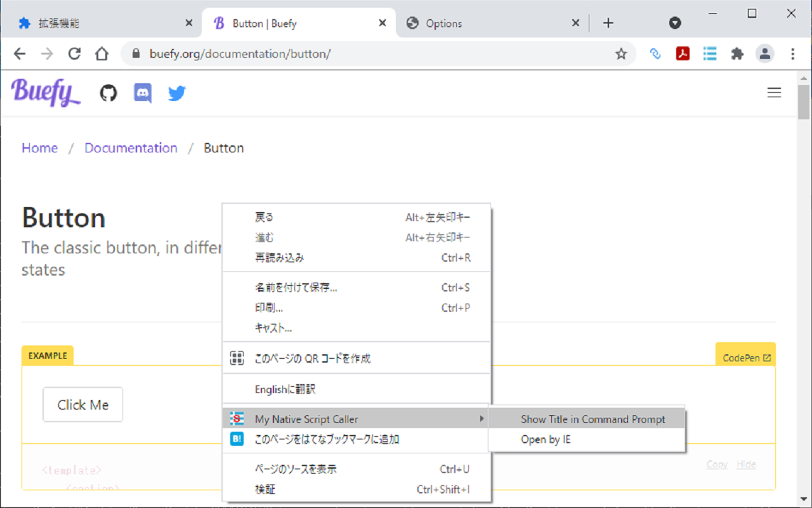The height and width of the screenshot is (508, 812).
Task: Open the Chrome extensions puzzle icon
Action: [x=737, y=53]
